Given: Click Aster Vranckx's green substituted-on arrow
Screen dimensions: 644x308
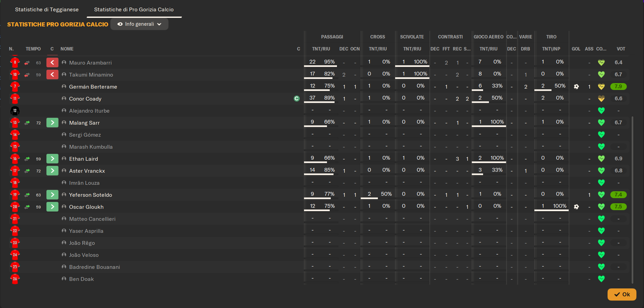Looking at the screenshot, I should tap(52, 171).
